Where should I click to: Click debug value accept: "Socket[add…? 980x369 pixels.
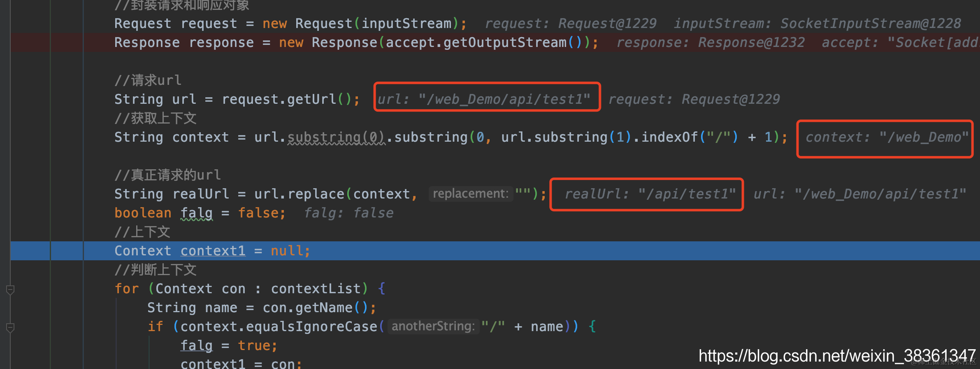click(x=901, y=42)
